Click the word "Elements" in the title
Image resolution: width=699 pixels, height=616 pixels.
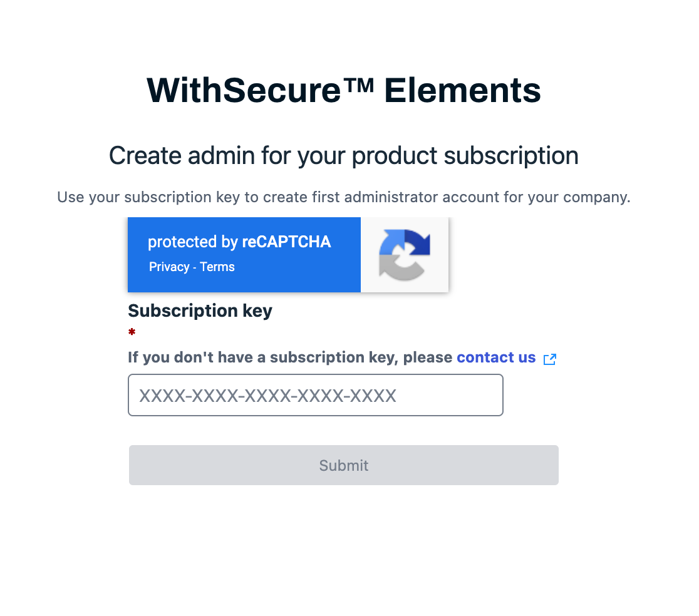(462, 90)
